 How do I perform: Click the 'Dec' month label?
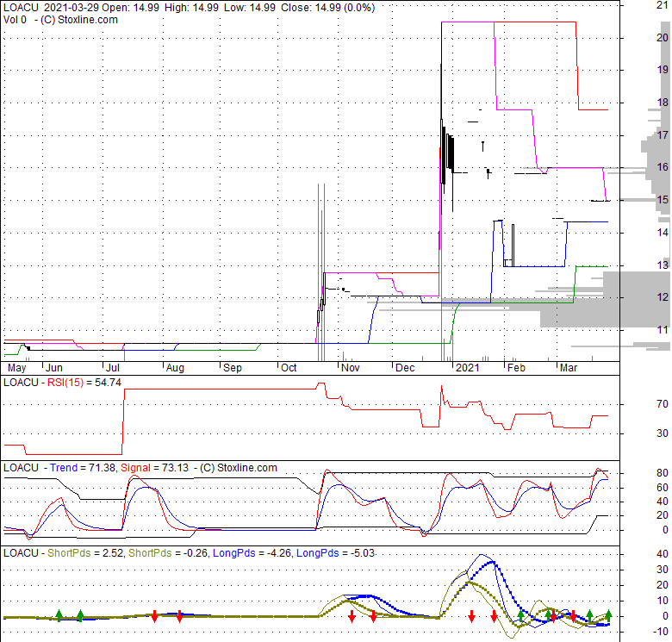pos(405,368)
